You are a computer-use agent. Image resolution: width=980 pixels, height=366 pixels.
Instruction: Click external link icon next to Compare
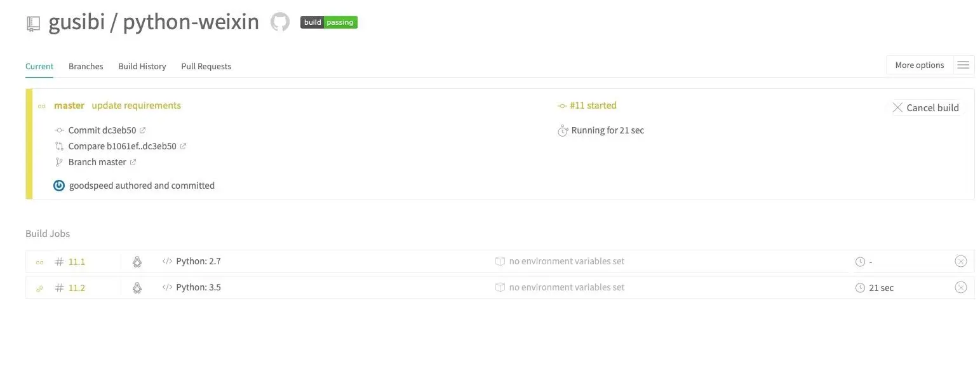[x=183, y=146]
